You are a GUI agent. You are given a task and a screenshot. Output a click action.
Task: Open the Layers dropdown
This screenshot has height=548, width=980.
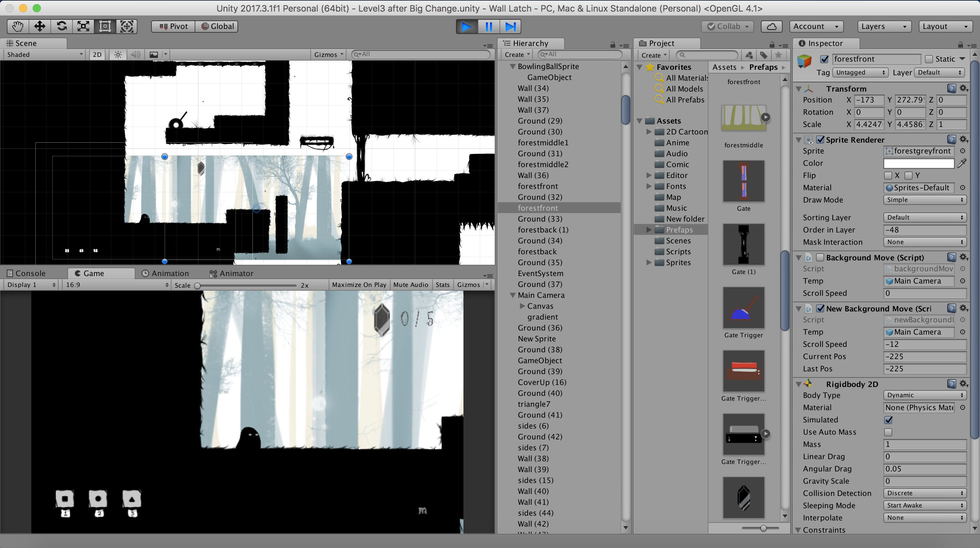884,26
